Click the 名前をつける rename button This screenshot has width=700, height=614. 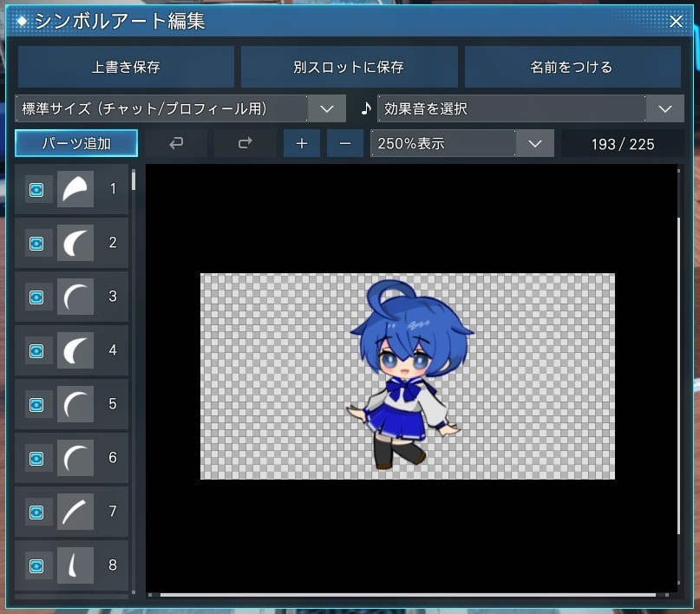coord(572,67)
